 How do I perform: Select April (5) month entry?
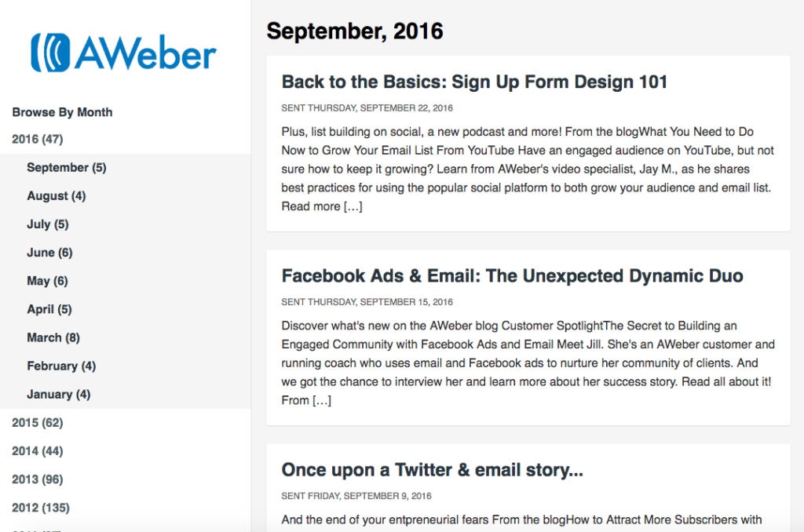(49, 309)
